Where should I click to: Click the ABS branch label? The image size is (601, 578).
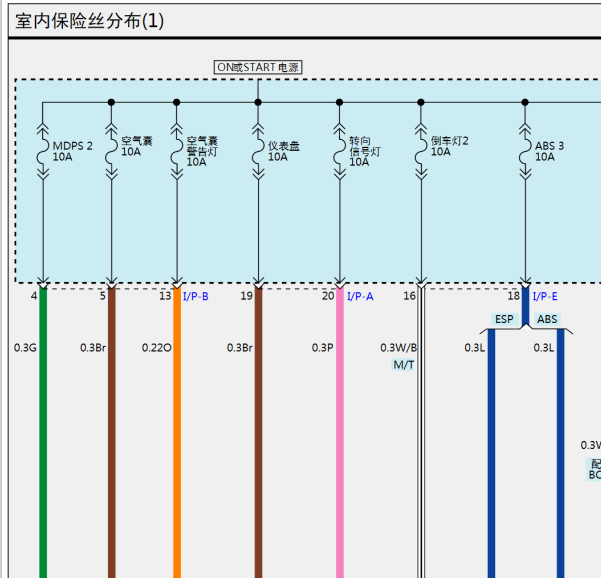click(x=547, y=319)
